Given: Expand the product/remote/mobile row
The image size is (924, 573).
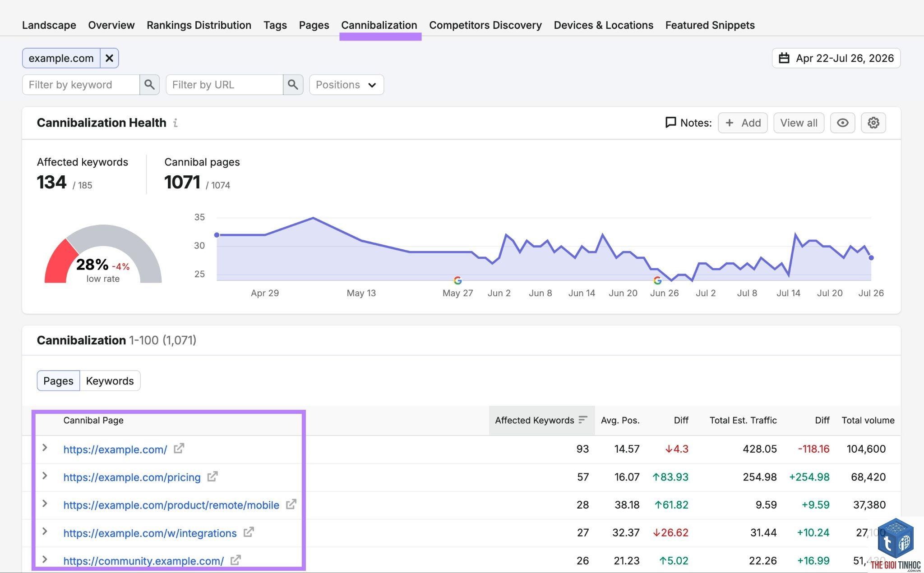Looking at the screenshot, I should pyautogui.click(x=45, y=504).
